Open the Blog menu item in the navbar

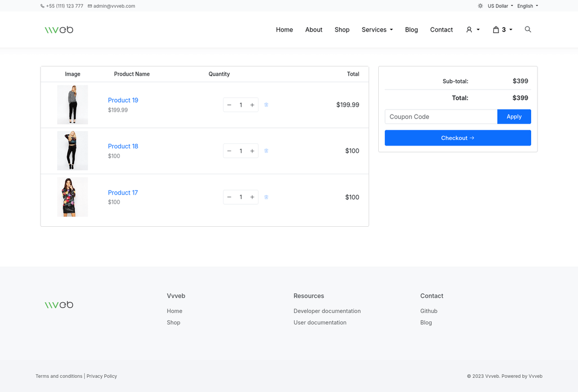coord(411,29)
